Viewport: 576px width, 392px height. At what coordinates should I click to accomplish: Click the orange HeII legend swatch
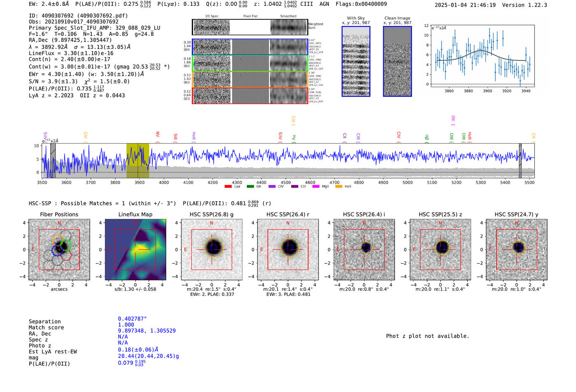tap(339, 187)
